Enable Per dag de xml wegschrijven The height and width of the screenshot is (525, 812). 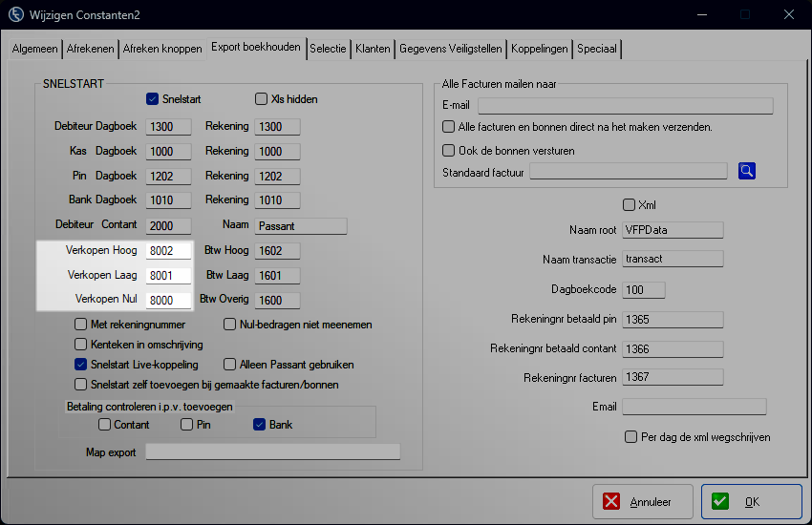coord(630,437)
